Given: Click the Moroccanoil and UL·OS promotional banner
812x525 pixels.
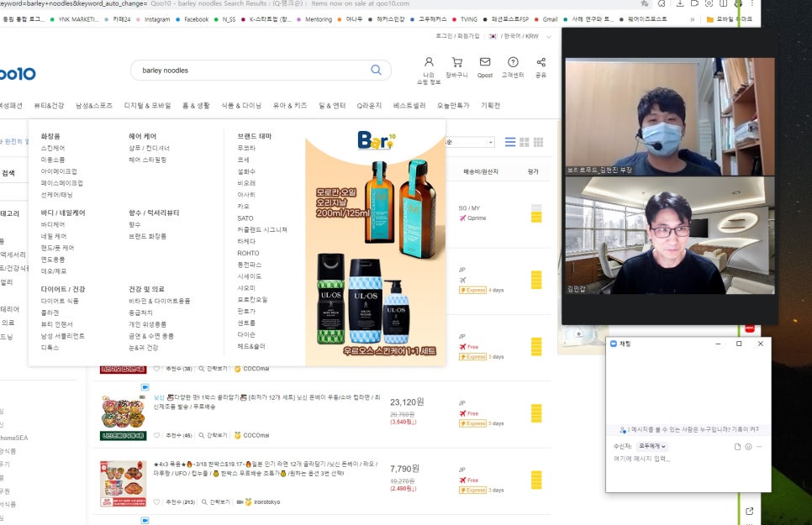Looking at the screenshot, I should coord(376,244).
